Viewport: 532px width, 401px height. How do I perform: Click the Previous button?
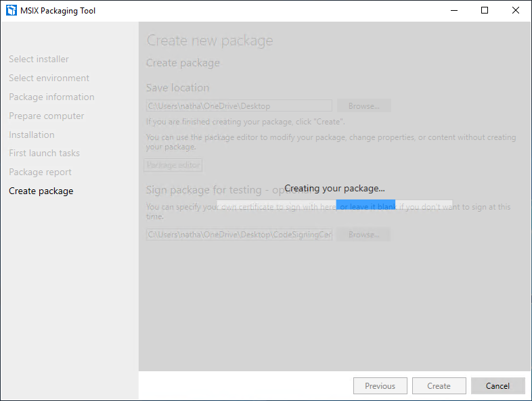point(380,385)
